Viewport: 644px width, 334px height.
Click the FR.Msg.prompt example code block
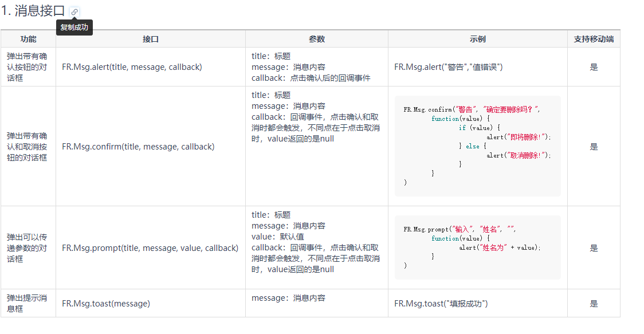tap(478, 247)
